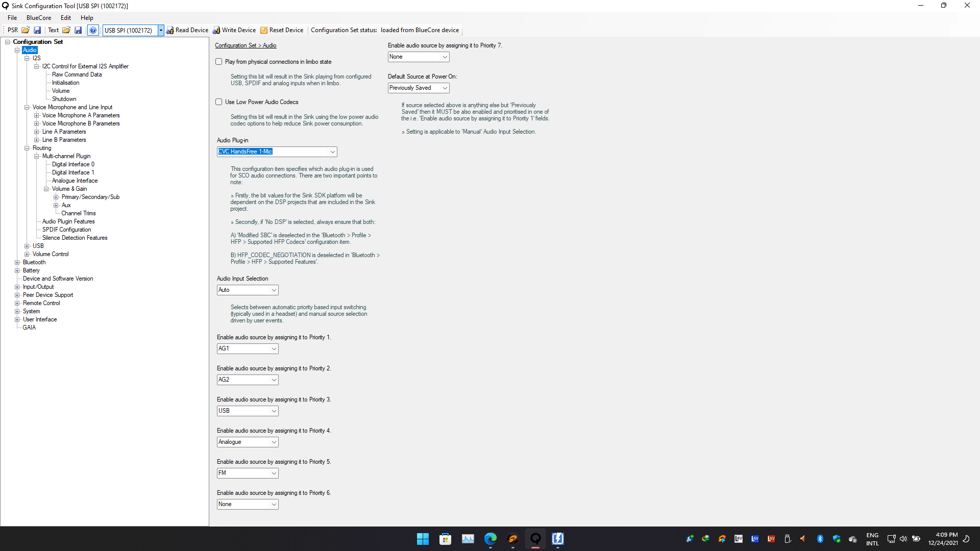The image size is (980, 551).
Task: Expand the User Interface tree node
Action: (17, 319)
